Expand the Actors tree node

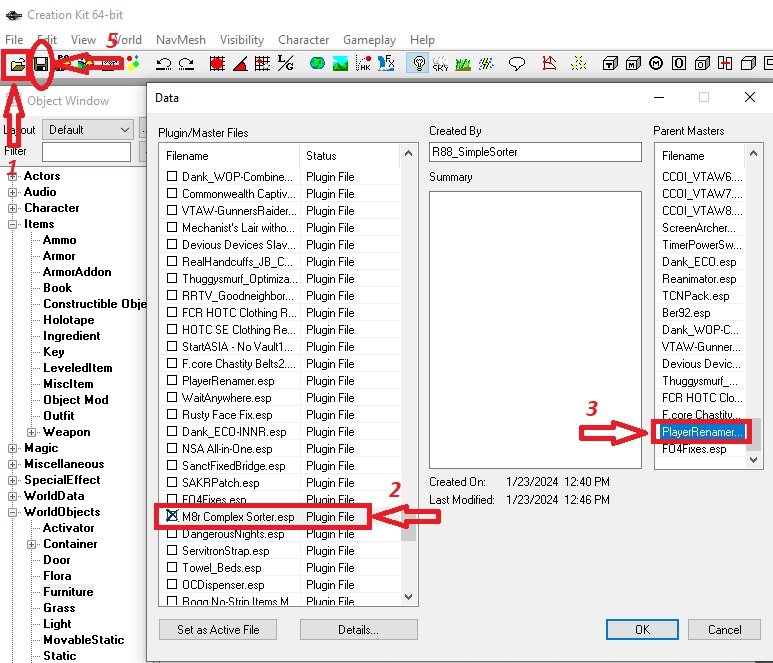click(x=13, y=176)
